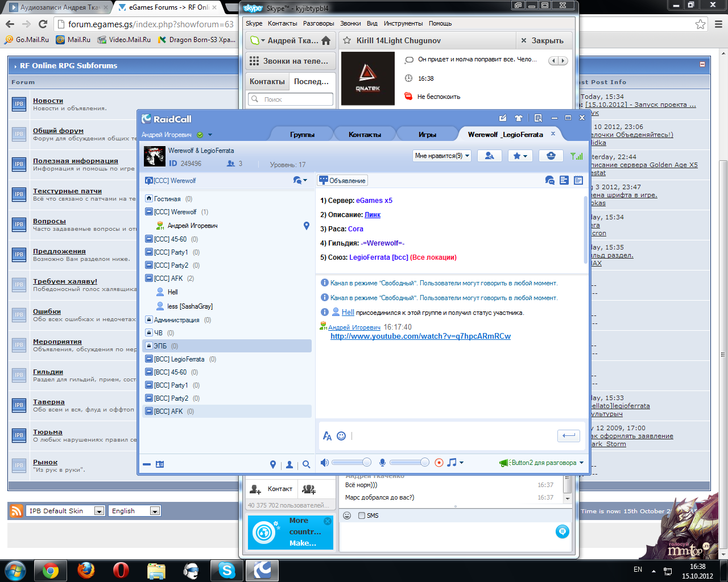The image size is (728, 582).
Task: Adjust the RaidCall microphone volume slider
Action: (x=409, y=463)
